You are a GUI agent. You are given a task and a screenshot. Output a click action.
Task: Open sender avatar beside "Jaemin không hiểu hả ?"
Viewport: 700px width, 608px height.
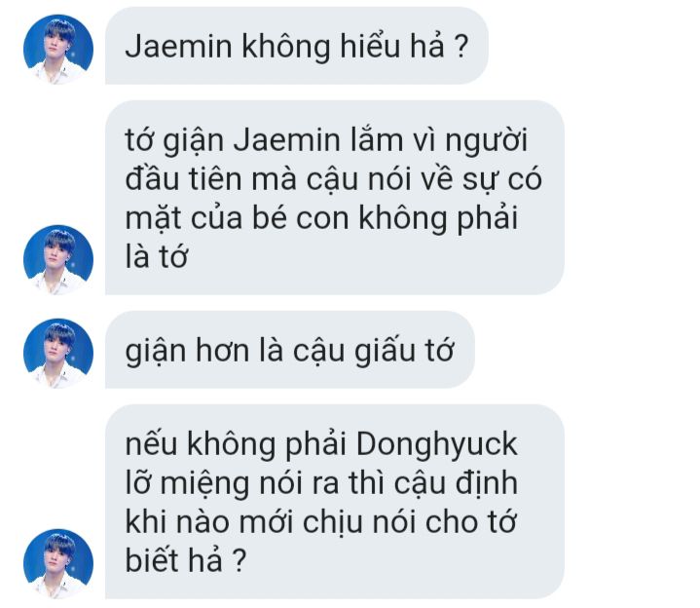pyautogui.click(x=58, y=49)
